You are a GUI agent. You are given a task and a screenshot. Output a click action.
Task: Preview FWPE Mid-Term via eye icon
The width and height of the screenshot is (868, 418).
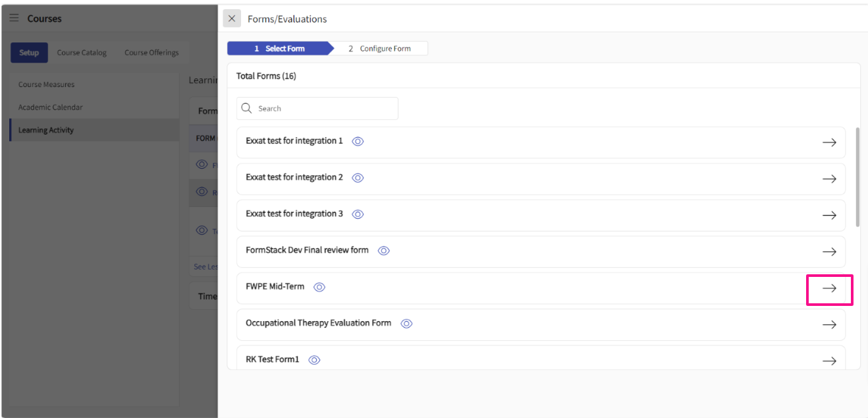click(319, 287)
